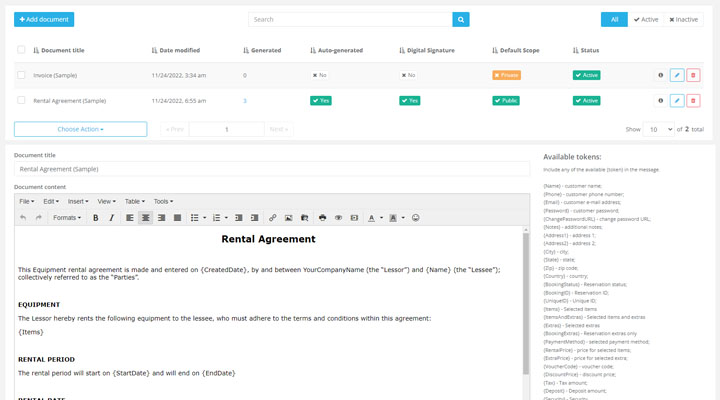Image resolution: width=720 pixels, height=400 pixels.
Task: Open the generated count link 3
Action: pos(245,101)
